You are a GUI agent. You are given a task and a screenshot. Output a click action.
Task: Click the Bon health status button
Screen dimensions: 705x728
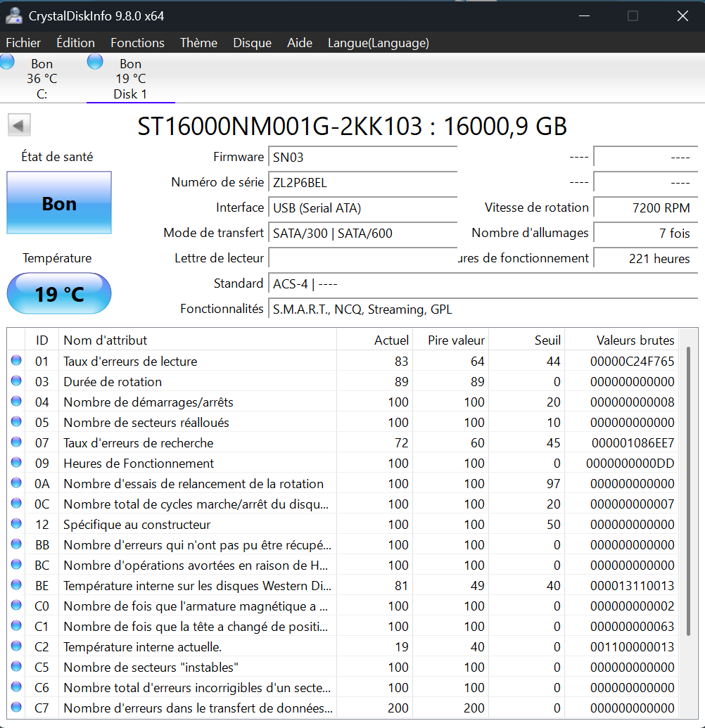pos(59,203)
